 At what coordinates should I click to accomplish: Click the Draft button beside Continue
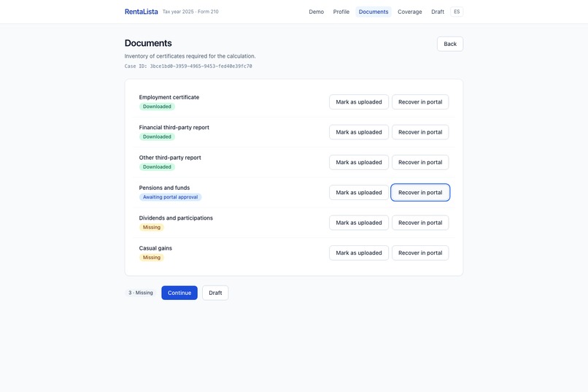(x=215, y=293)
